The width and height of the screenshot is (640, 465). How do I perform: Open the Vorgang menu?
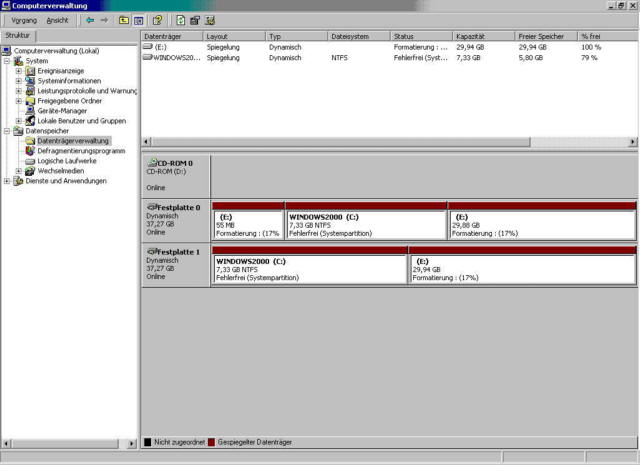click(24, 20)
